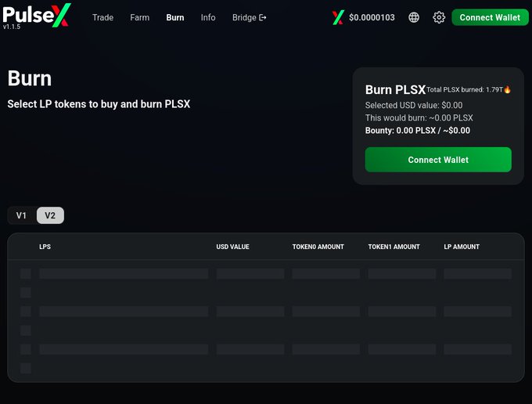
Task: Open the Bridge external link
Action: (250, 17)
